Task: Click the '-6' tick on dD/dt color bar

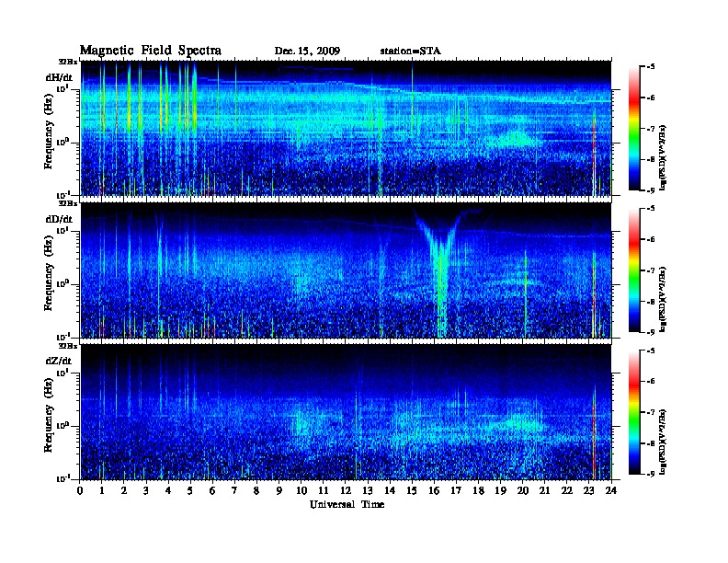Action: point(651,240)
